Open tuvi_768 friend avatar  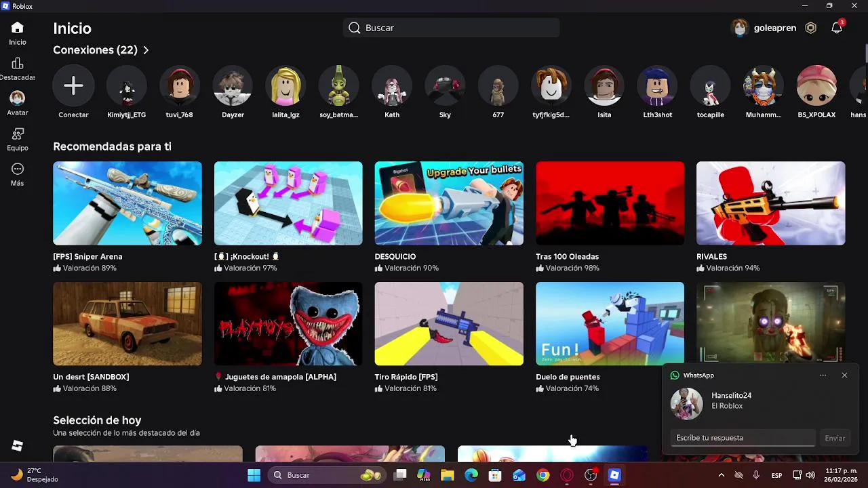tap(180, 86)
